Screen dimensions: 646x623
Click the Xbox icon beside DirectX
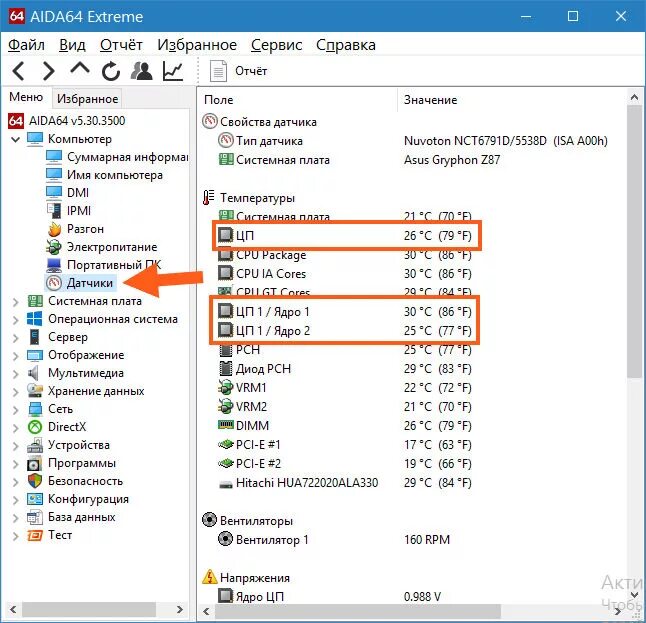click(35, 427)
